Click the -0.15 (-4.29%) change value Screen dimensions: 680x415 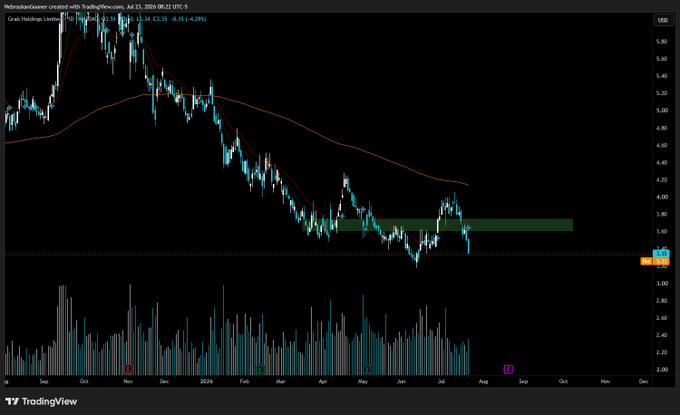coord(188,19)
